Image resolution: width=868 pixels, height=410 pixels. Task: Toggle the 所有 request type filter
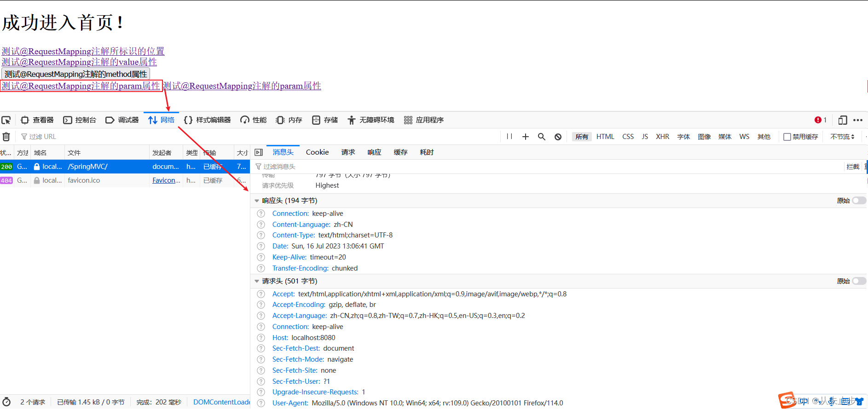click(582, 137)
